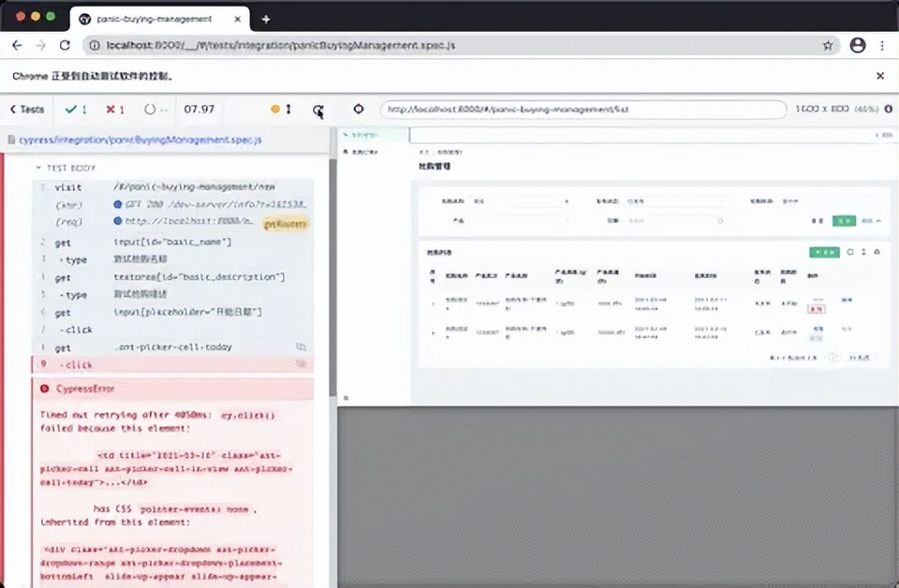Open the selector playground crosshair icon
Viewport: 899px width, 588px height.
[x=358, y=110]
